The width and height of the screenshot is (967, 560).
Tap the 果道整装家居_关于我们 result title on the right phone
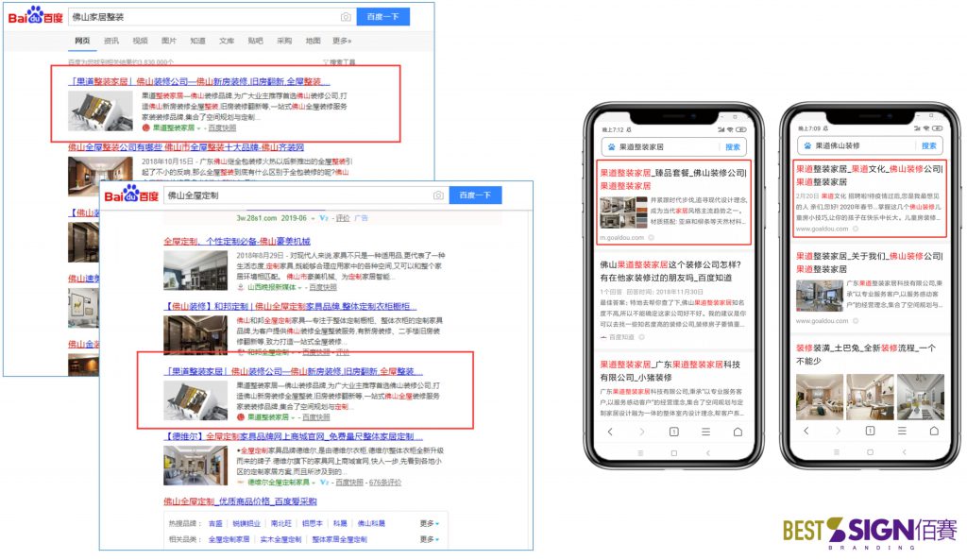coord(870,263)
